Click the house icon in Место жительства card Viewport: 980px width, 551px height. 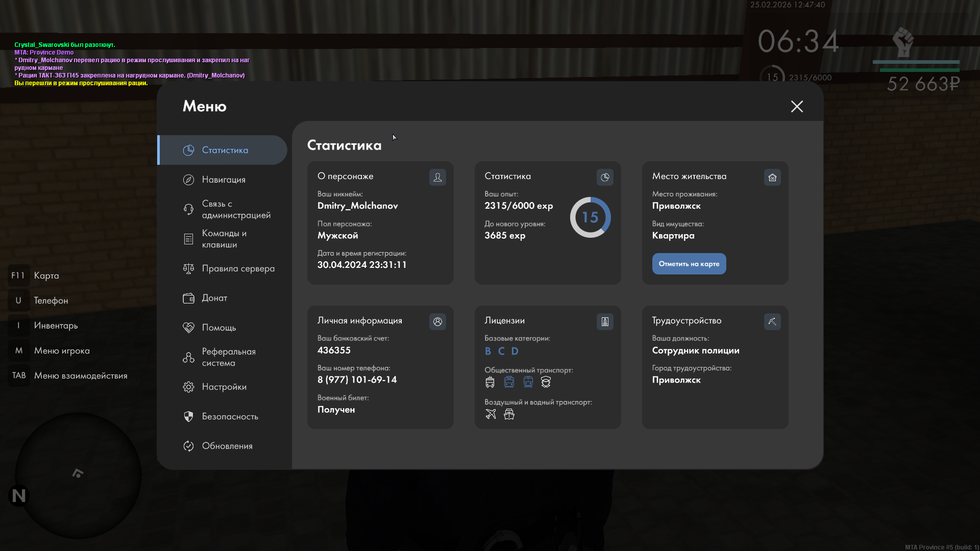click(772, 177)
